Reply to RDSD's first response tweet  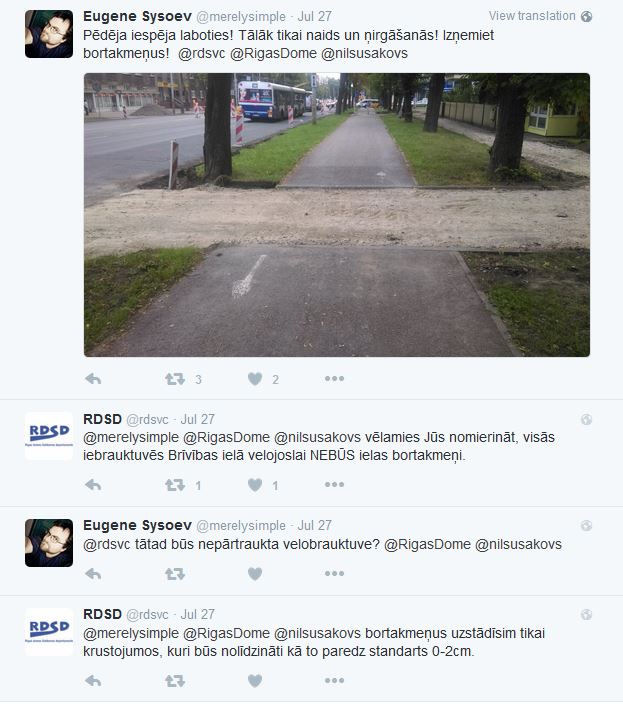coord(93,485)
